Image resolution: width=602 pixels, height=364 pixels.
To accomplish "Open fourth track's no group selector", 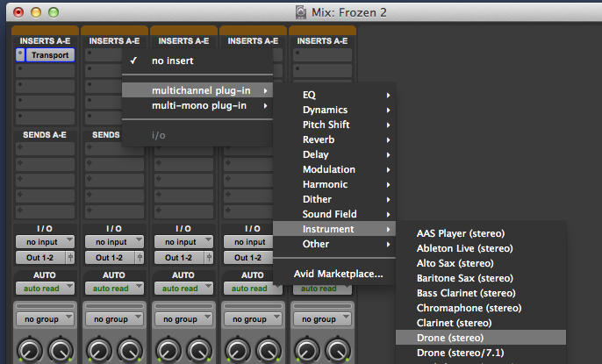I will [253, 319].
